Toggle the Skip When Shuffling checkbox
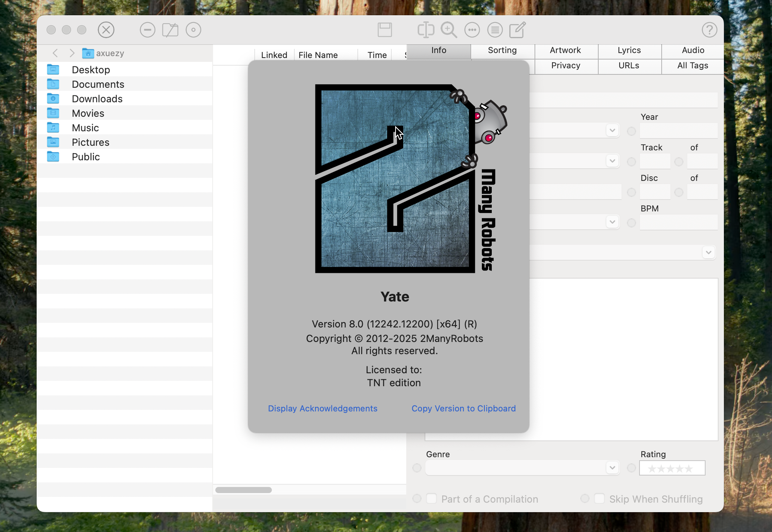Screen dimensions: 772x532 [x=599, y=498]
